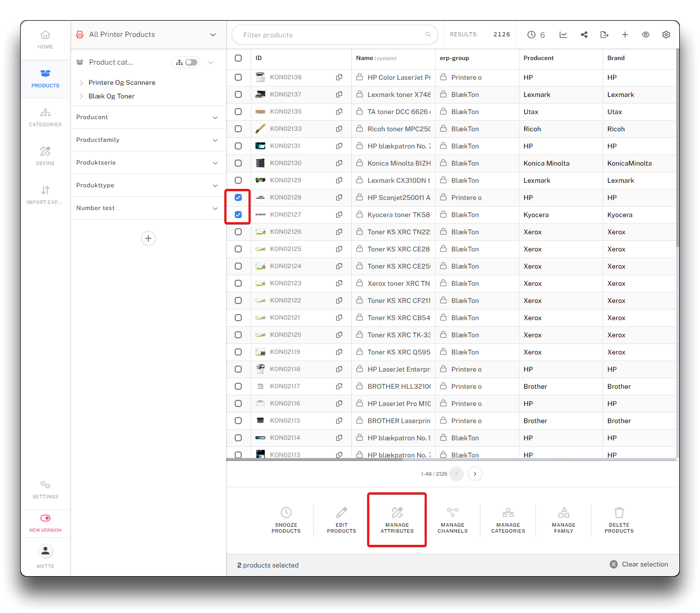Toggle the eye visibility icon in toolbar
700x613 pixels.
pos(645,35)
